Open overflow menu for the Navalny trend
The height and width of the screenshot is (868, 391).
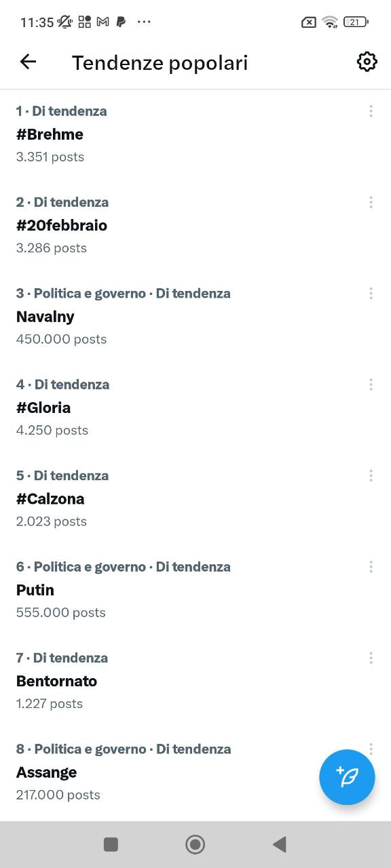[x=371, y=293]
